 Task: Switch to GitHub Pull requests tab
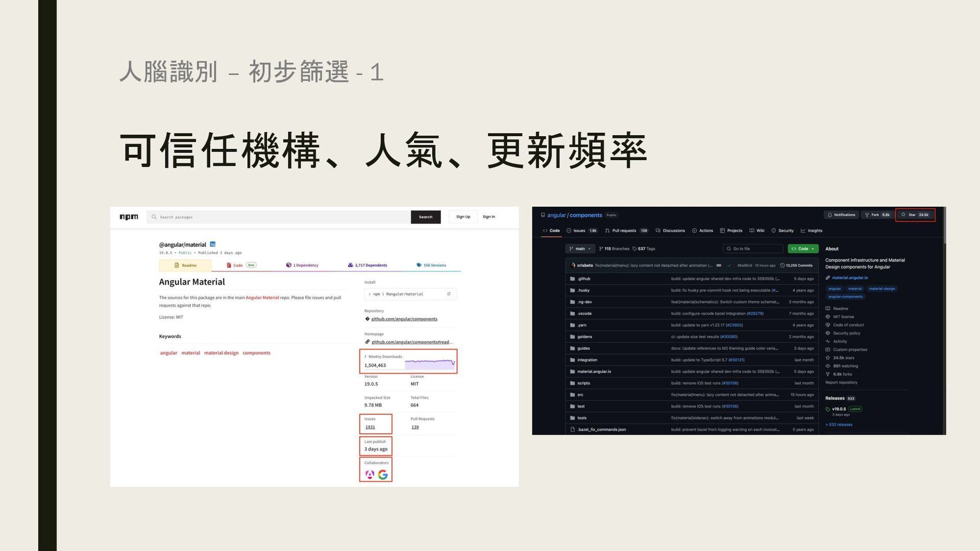pos(626,231)
